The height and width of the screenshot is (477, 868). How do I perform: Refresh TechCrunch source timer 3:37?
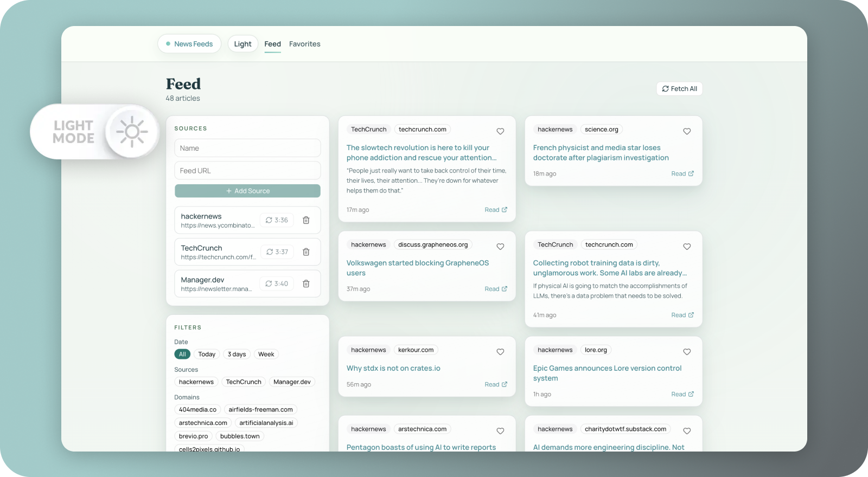click(277, 252)
